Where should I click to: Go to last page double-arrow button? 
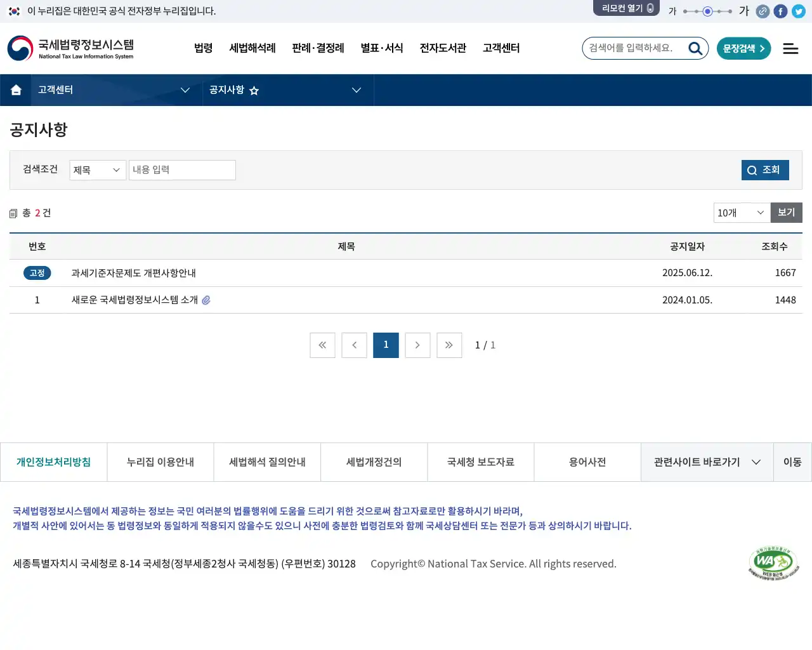click(449, 345)
